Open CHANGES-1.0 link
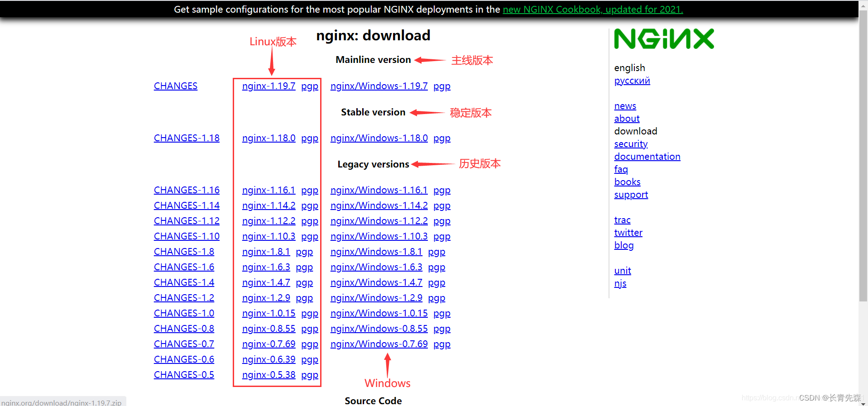The height and width of the screenshot is (406, 868). coord(184,313)
